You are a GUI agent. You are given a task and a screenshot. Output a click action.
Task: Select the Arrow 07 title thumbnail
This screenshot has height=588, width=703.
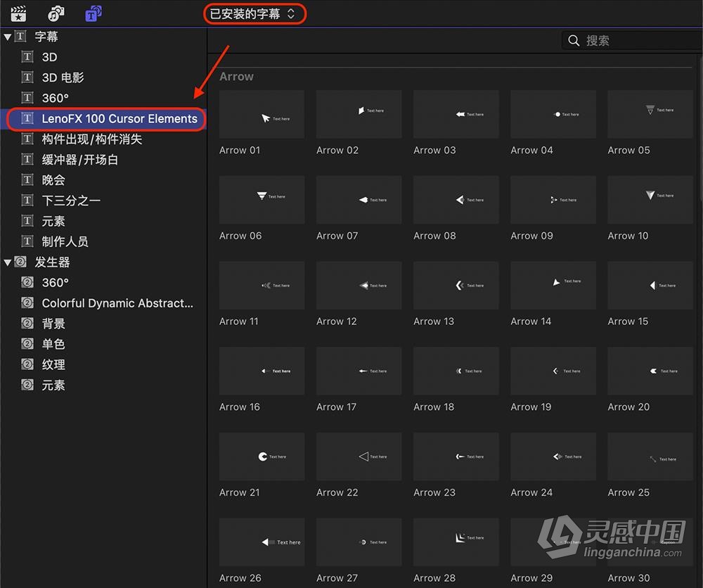359,200
